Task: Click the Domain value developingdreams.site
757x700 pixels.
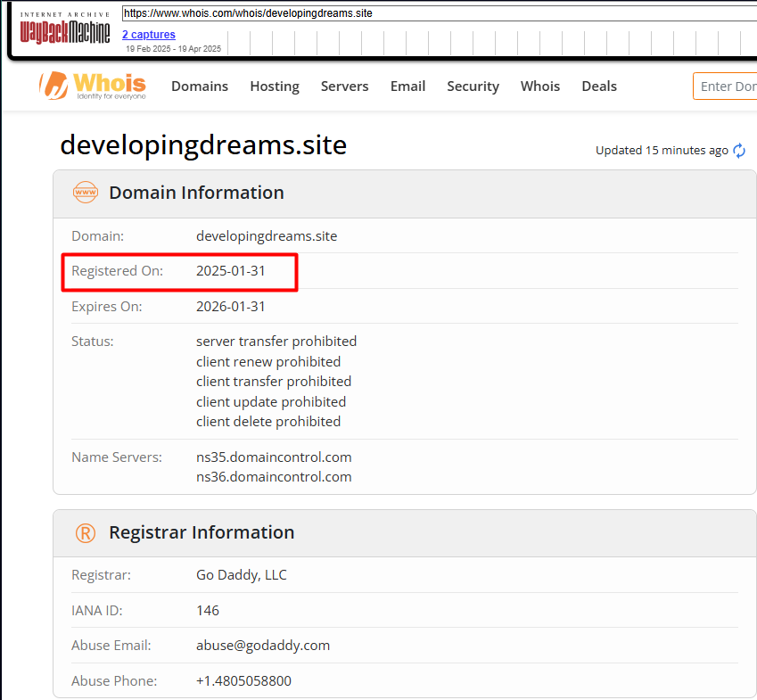Action: 267,236
